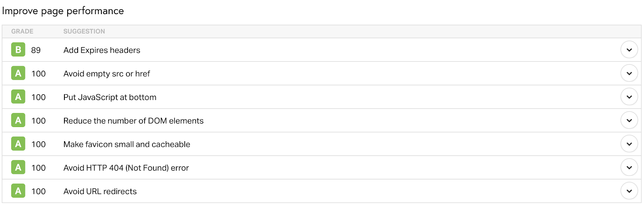
Task: Click the A grade badge for Reduce DOM elements
Action: pos(18,120)
